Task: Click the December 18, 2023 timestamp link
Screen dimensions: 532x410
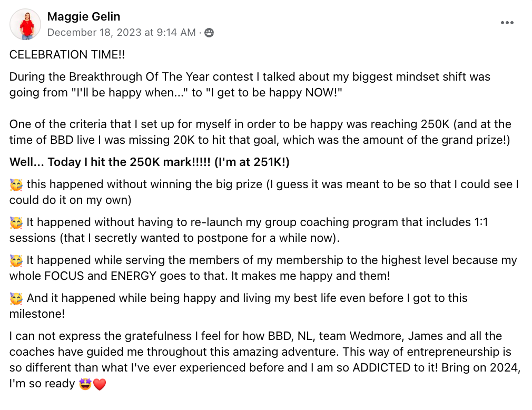Action: tap(121, 33)
